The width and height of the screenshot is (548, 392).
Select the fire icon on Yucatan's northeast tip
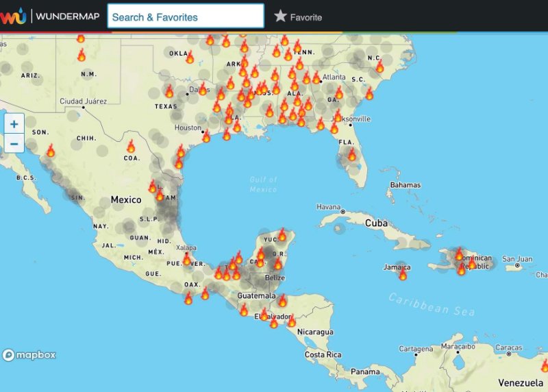(x=282, y=234)
